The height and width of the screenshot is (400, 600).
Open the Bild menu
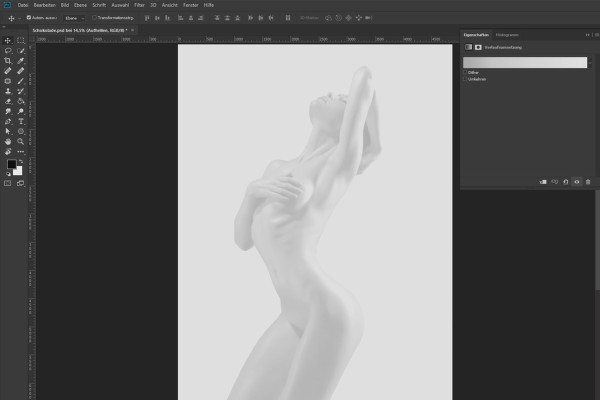[65, 5]
